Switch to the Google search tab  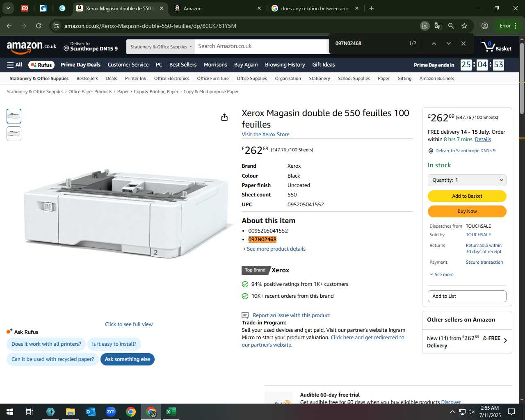tap(314, 8)
